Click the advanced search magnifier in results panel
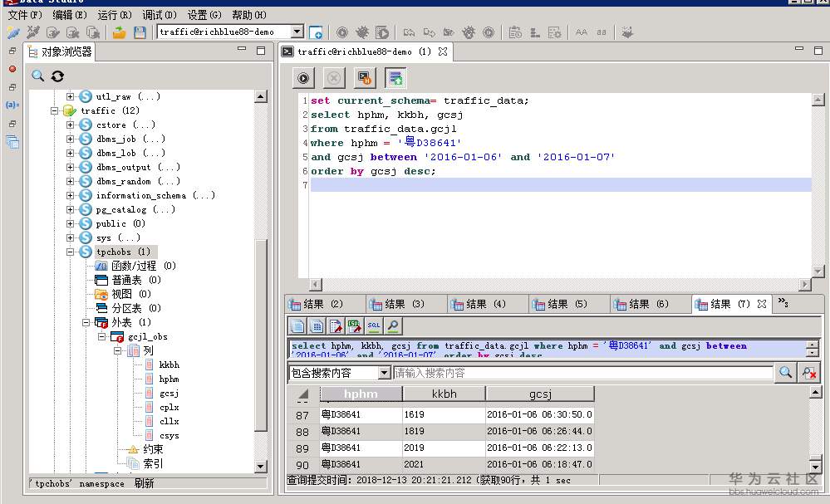This screenshot has width=830, height=504. [785, 372]
